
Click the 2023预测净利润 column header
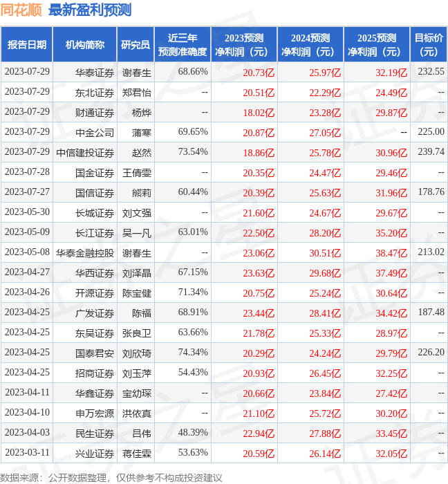tap(244, 45)
